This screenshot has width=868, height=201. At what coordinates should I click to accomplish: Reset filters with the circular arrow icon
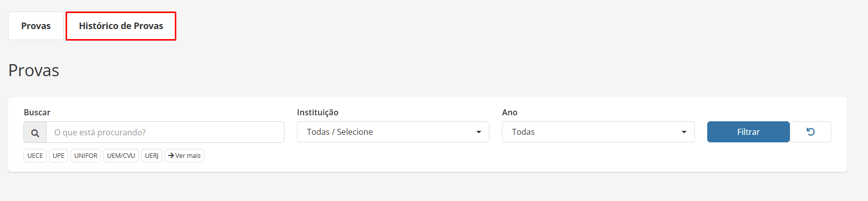coord(810,132)
